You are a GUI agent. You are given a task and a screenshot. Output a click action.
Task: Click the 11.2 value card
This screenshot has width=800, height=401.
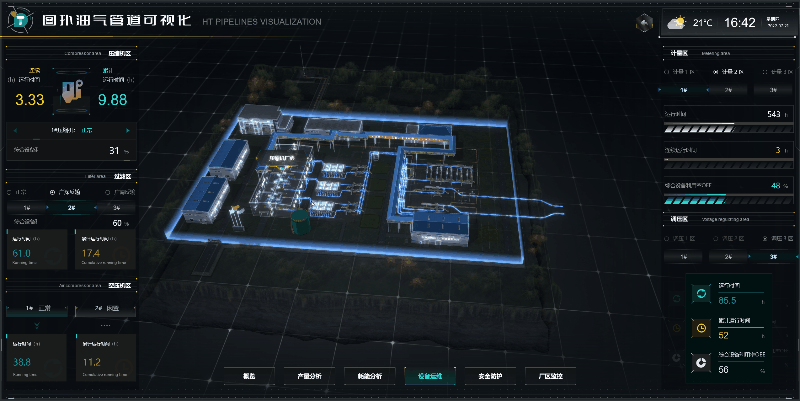click(106, 358)
